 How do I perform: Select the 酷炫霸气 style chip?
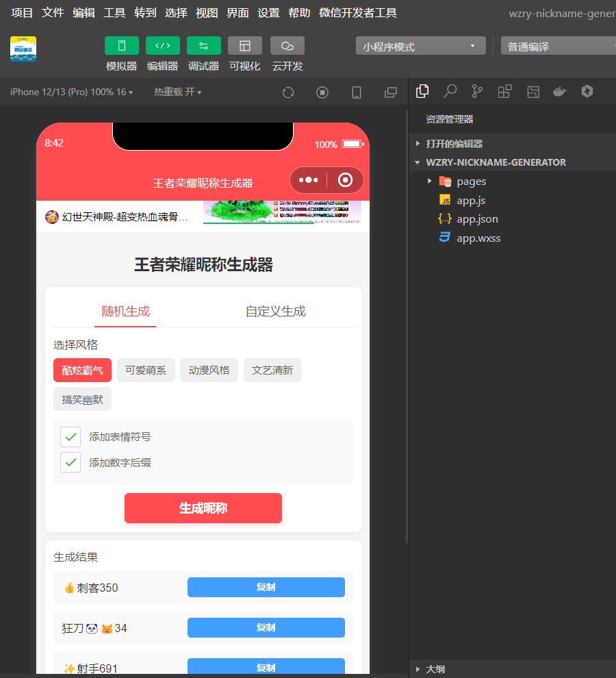(x=83, y=370)
